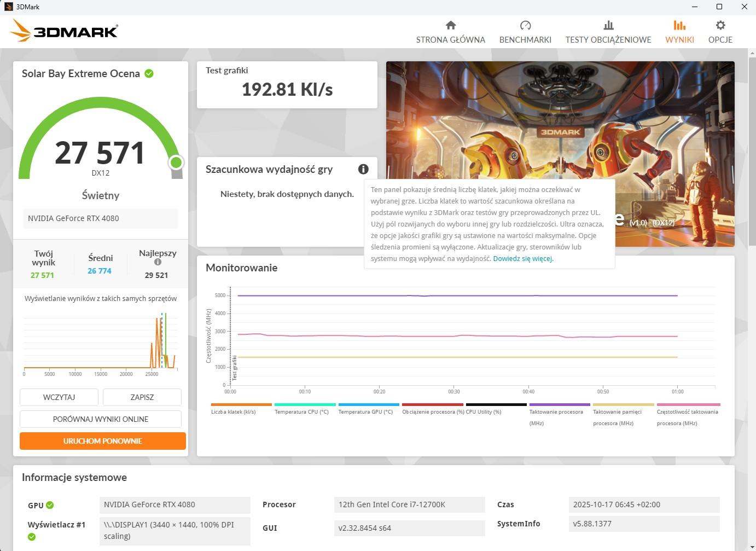Image resolution: width=756 pixels, height=551 pixels.
Task: Click the Zapisz button
Action: pyautogui.click(x=142, y=397)
